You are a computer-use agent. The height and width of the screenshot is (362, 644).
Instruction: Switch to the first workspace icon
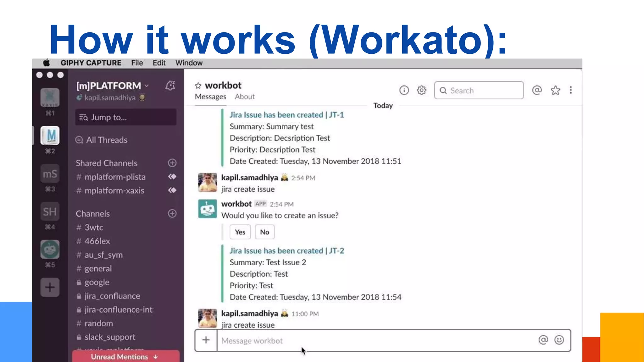coord(50,98)
